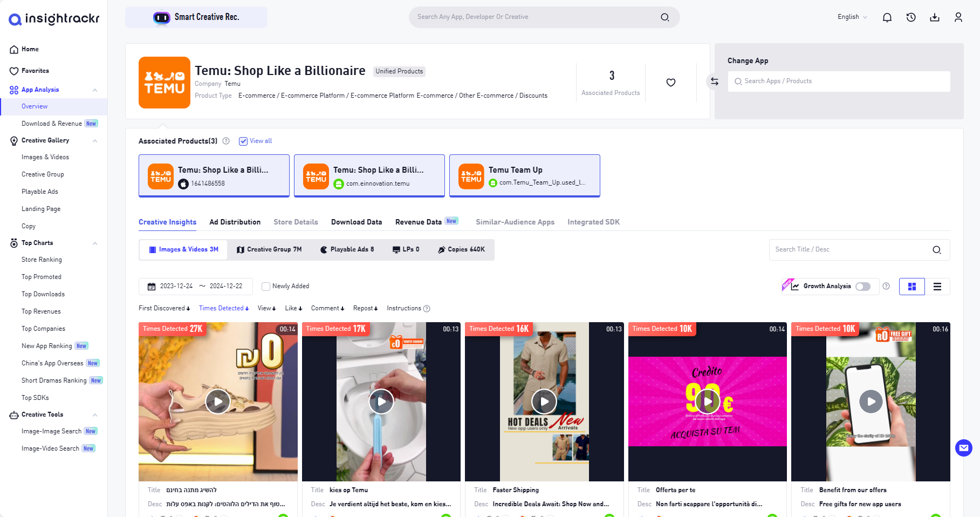980x517 pixels.
Task: Open Image-Image Search in sidebar
Action: pos(51,431)
